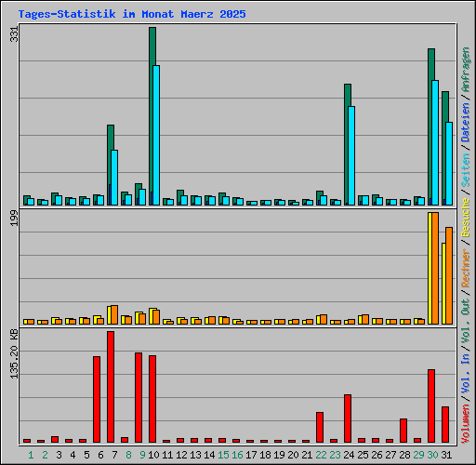Click day label '8' on the axis
This screenshot has height=465, width=476.
point(128,455)
